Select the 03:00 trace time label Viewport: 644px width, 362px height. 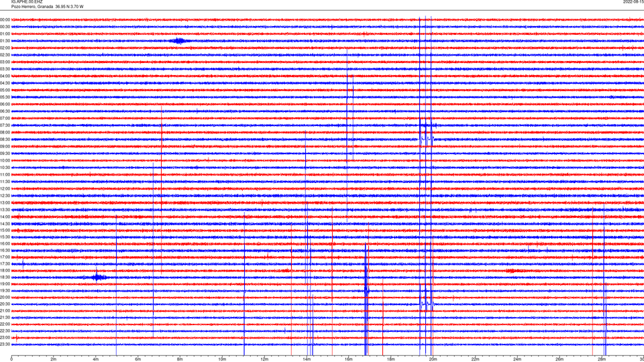click(5, 62)
